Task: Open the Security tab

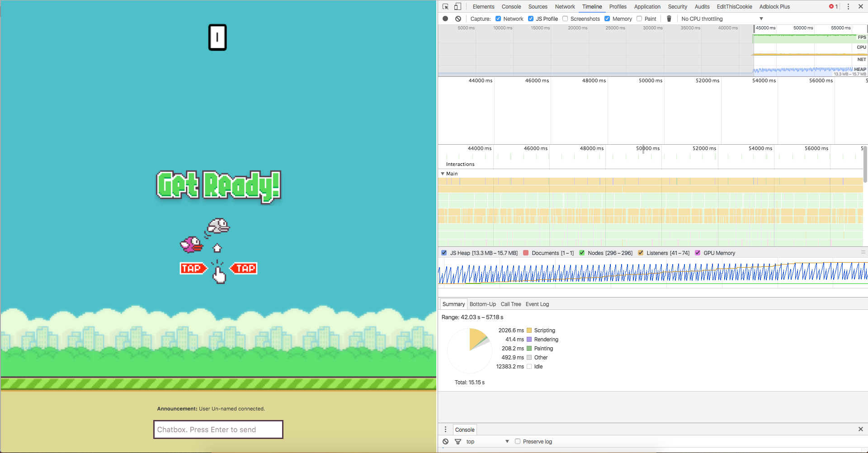Action: [677, 6]
